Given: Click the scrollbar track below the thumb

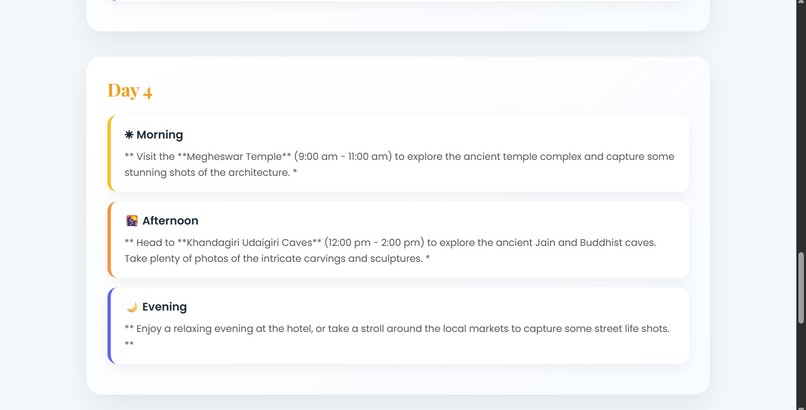Looking at the screenshot, I should [800, 367].
